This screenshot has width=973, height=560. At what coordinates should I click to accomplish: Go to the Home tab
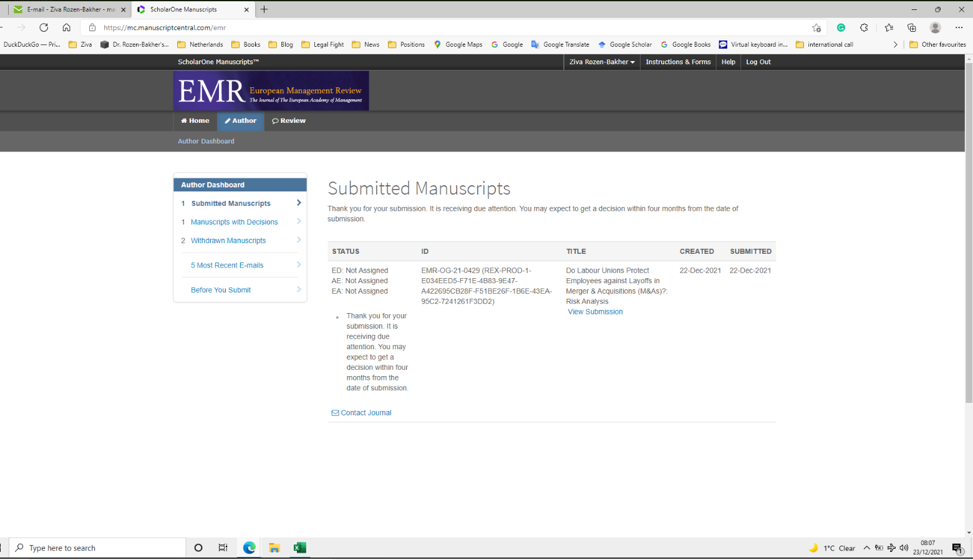coord(195,121)
